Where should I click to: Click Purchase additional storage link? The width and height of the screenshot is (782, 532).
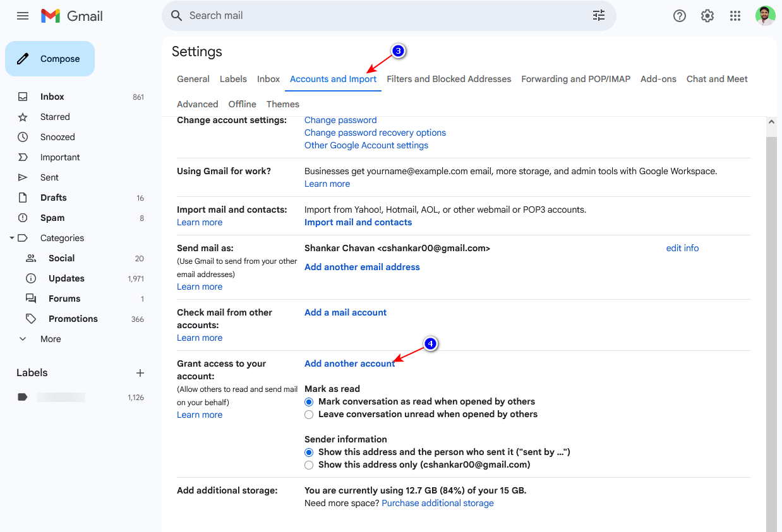tap(438, 503)
